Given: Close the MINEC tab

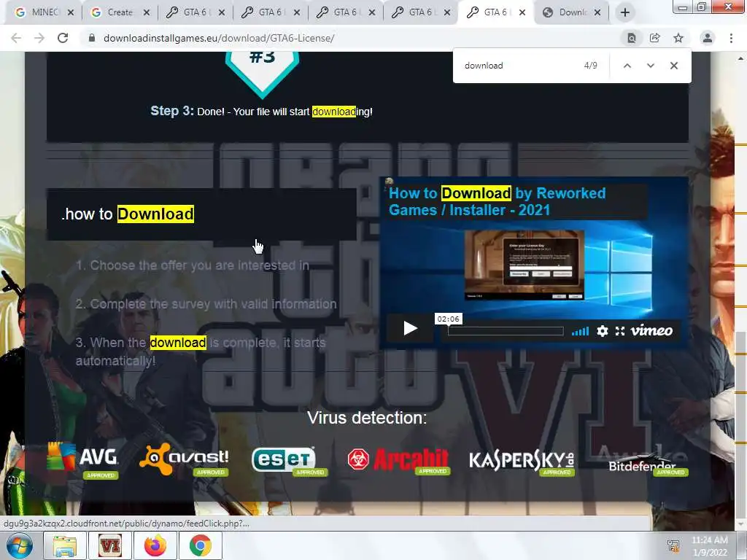Looking at the screenshot, I should [x=71, y=13].
